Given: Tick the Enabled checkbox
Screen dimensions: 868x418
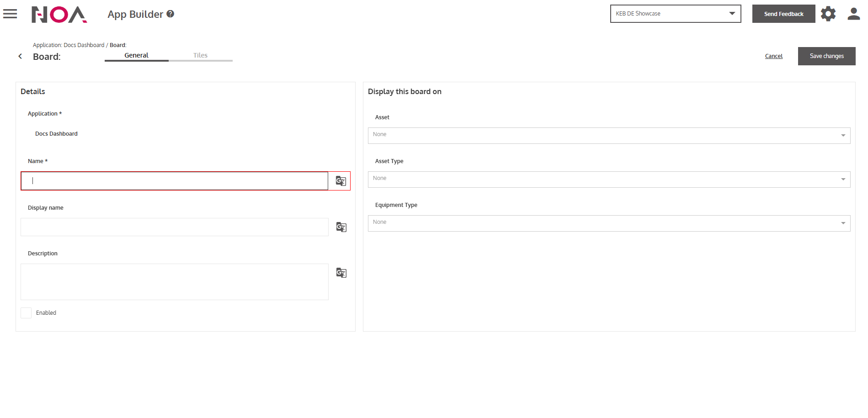Looking at the screenshot, I should pos(26,313).
